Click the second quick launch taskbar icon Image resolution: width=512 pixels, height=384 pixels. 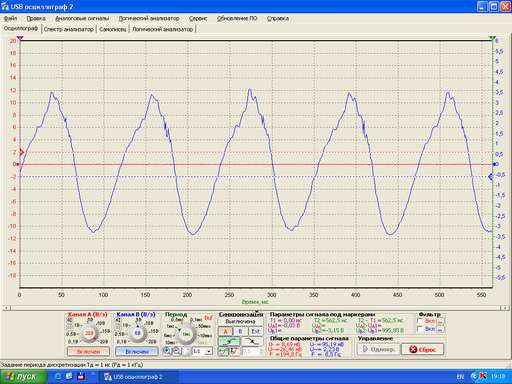[x=69, y=377]
